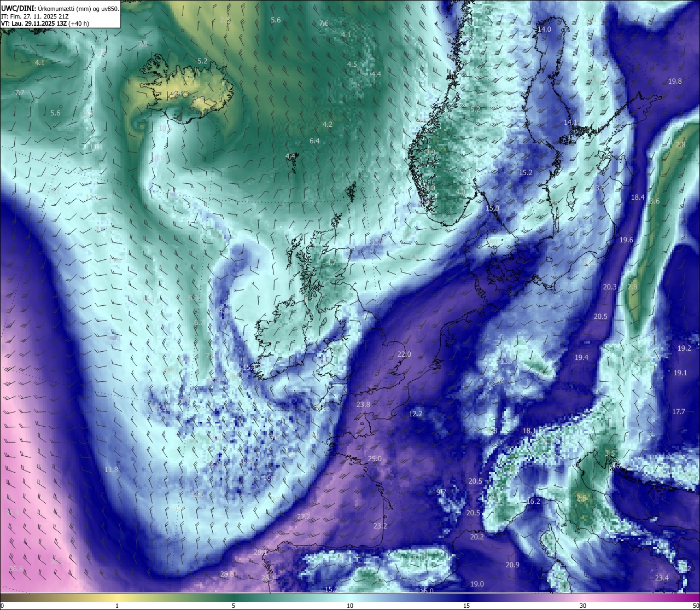Click the map value '27.2'

click(304, 516)
